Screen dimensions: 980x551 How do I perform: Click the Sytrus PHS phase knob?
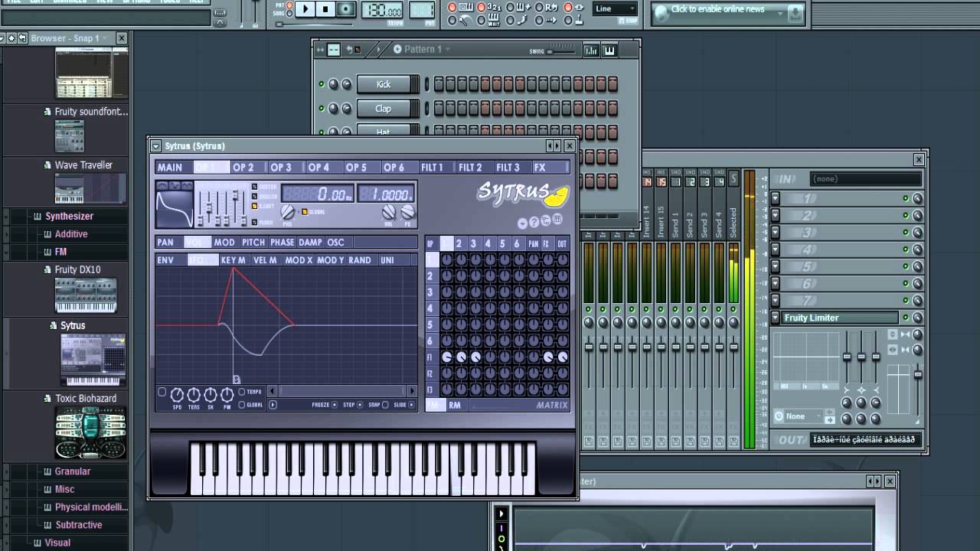coord(288,212)
